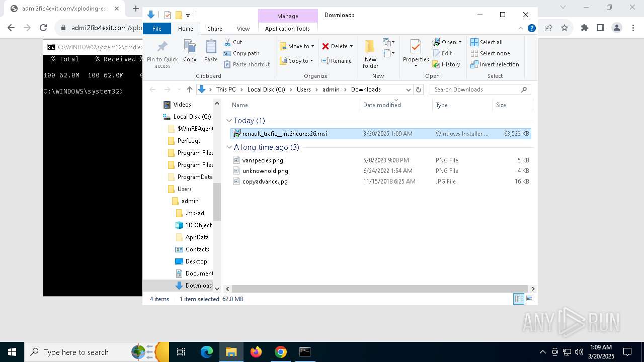
Task: Click the Manage contextual tab
Action: [288, 16]
